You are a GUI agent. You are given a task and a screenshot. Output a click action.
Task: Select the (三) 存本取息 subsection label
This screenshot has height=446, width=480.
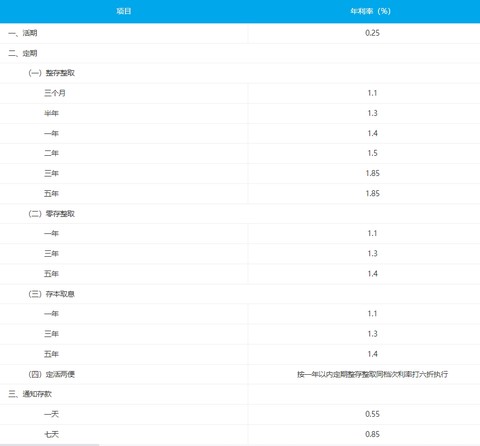52,294
